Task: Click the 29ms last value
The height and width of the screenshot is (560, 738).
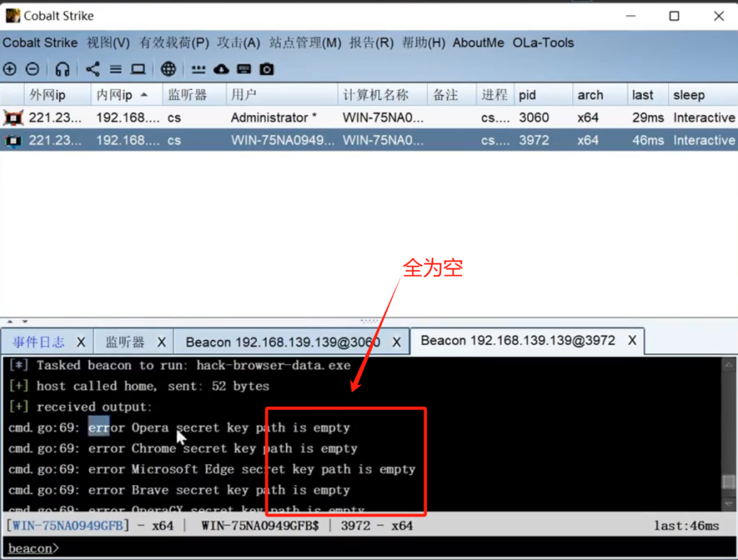Action: [648, 117]
